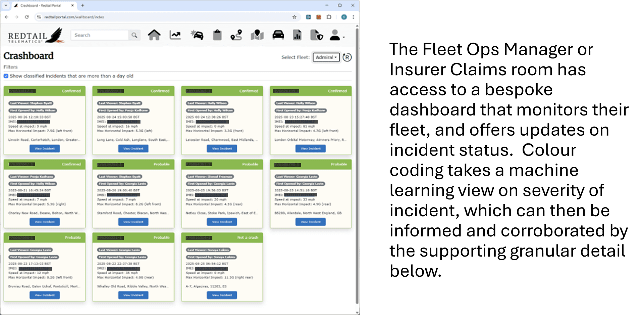Click the clipboard icon in navbar

[217, 35]
